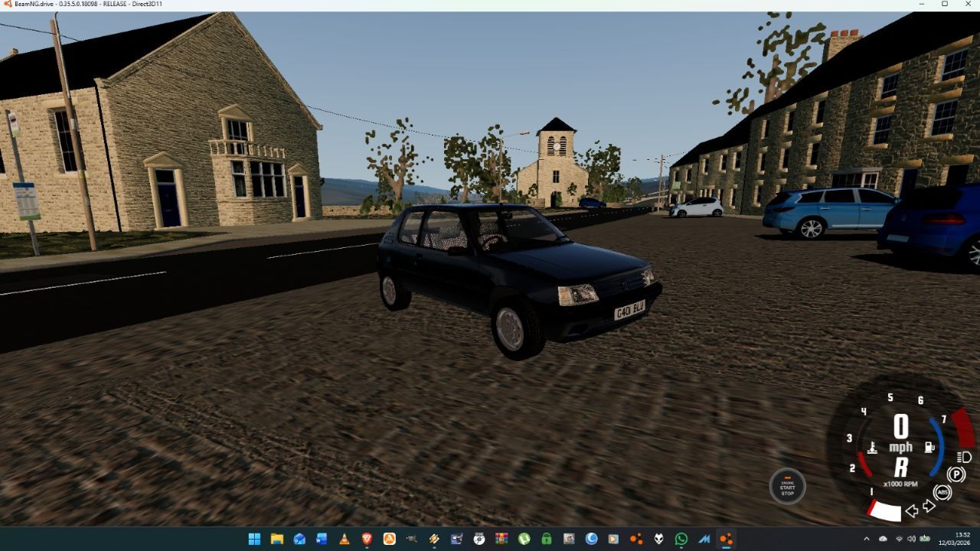
Task: Click the ABS indicator icon
Action: 943,492
